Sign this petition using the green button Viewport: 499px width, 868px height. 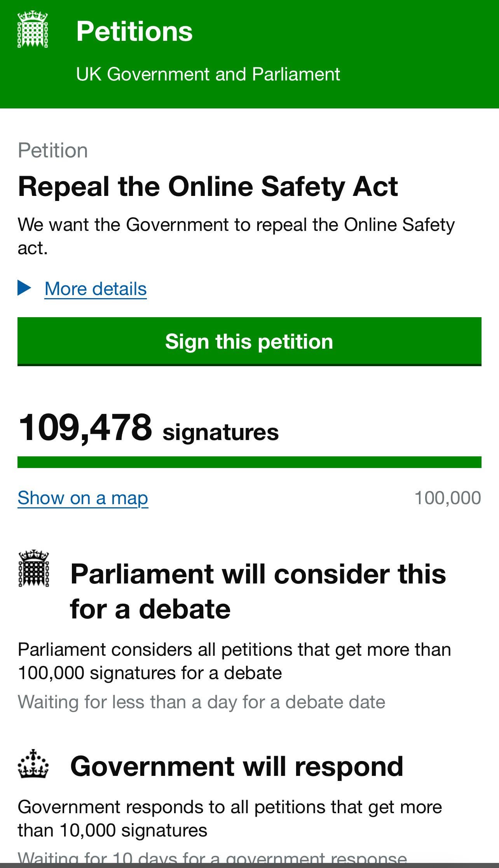coord(249,342)
